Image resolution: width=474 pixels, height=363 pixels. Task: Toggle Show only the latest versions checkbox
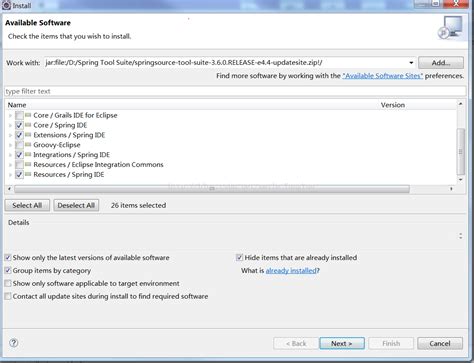coord(8,257)
